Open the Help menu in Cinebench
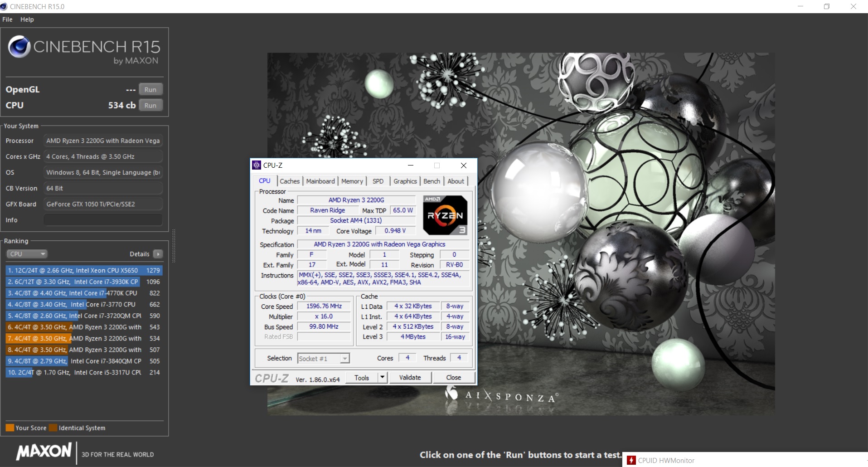The image size is (868, 467). click(27, 19)
